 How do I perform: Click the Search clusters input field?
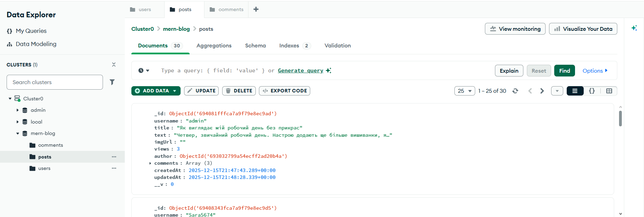pyautogui.click(x=55, y=82)
